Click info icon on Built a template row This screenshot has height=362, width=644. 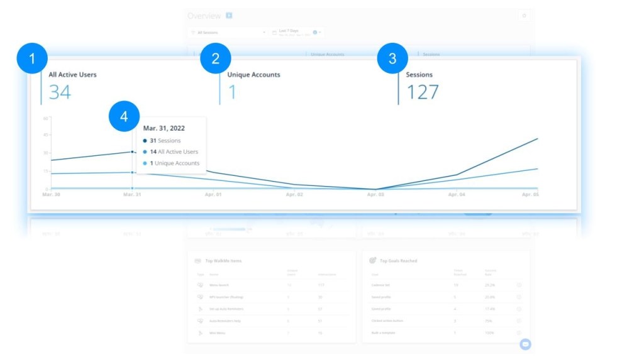(x=519, y=332)
